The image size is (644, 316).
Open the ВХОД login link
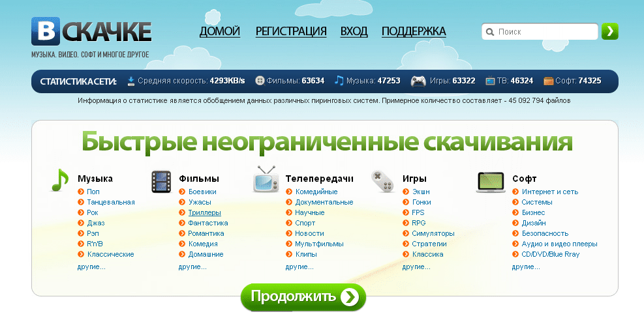tap(354, 31)
